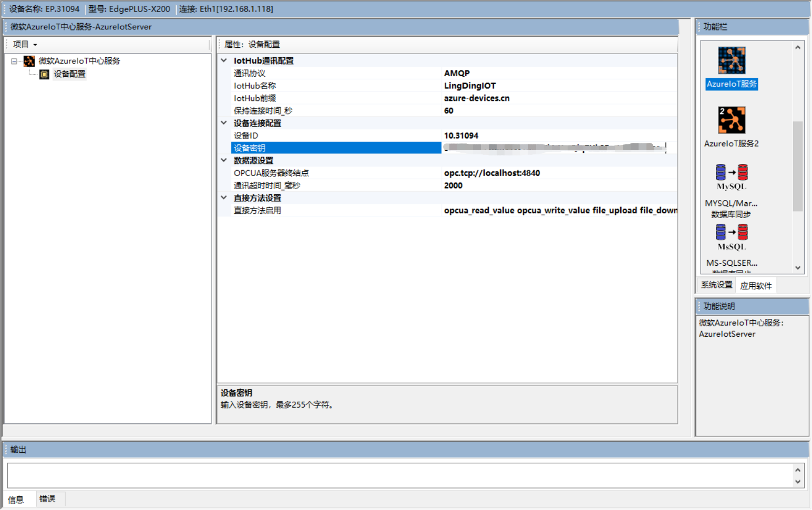This screenshot has width=812, height=510.
Task: Open the MS-SQLSER... database sync icon
Action: pos(732,237)
